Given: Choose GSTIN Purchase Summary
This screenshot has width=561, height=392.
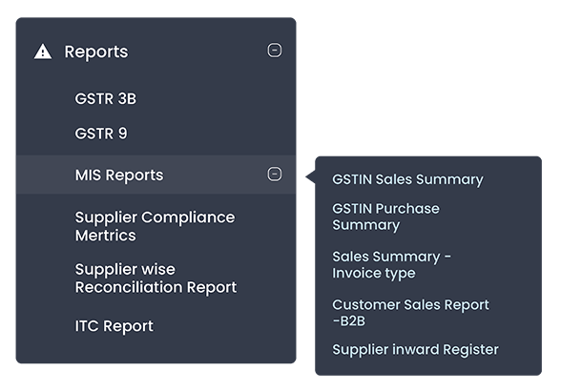Looking at the screenshot, I should pos(385,217).
